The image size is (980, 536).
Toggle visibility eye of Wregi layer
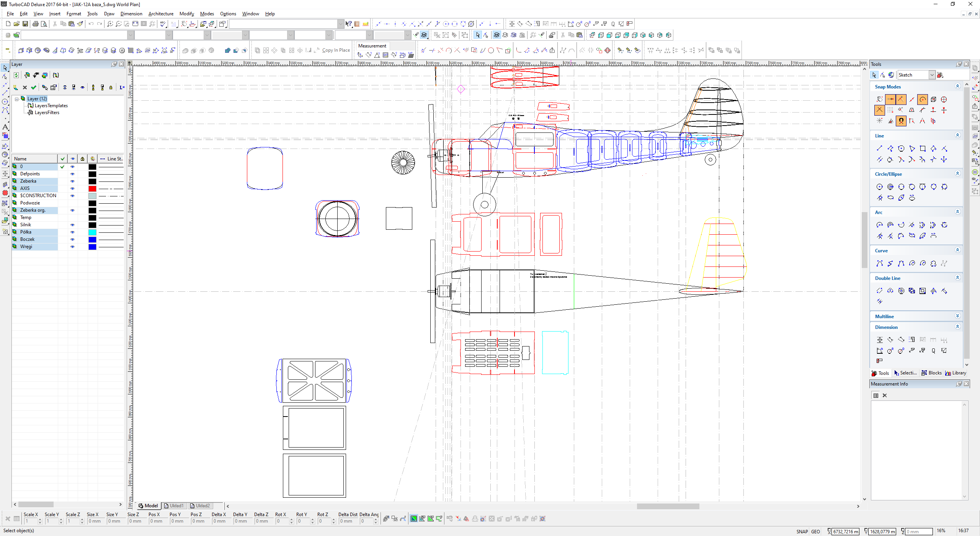(72, 247)
